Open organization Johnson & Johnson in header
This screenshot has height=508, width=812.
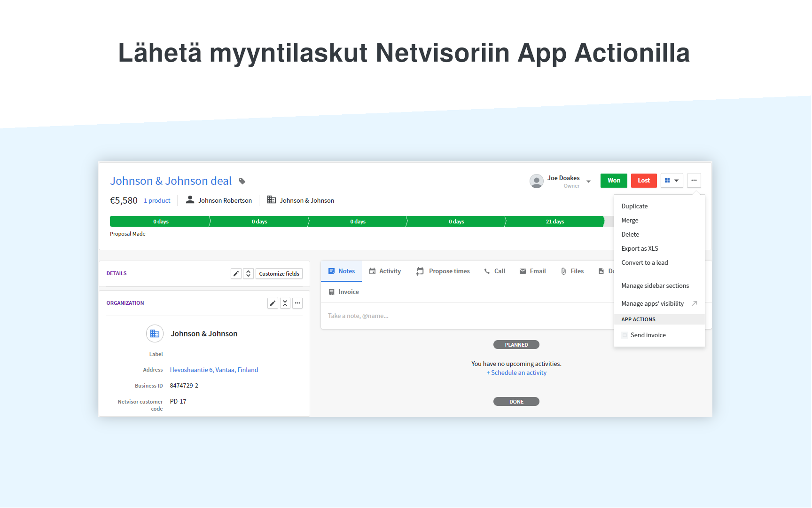pos(307,200)
